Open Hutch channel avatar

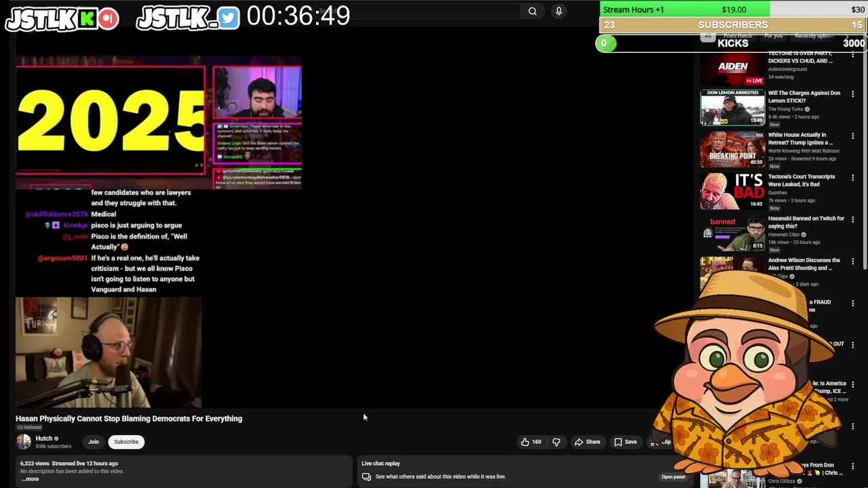24,442
